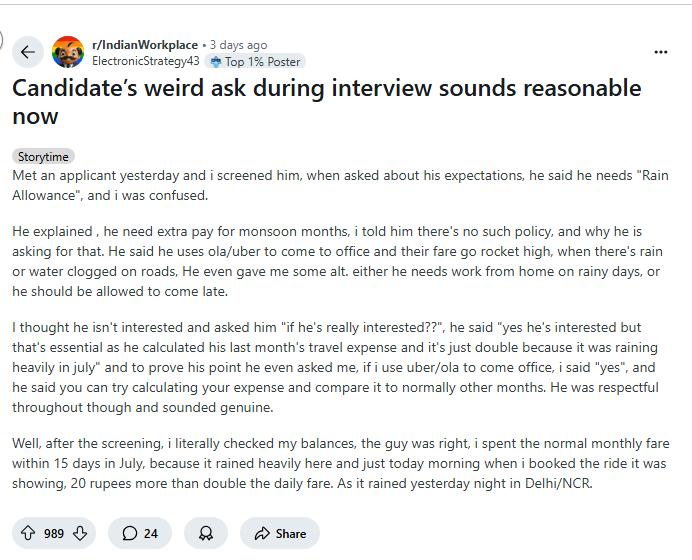Image resolution: width=692 pixels, height=560 pixels.
Task: Click the comment count number 24
Action: [150, 534]
